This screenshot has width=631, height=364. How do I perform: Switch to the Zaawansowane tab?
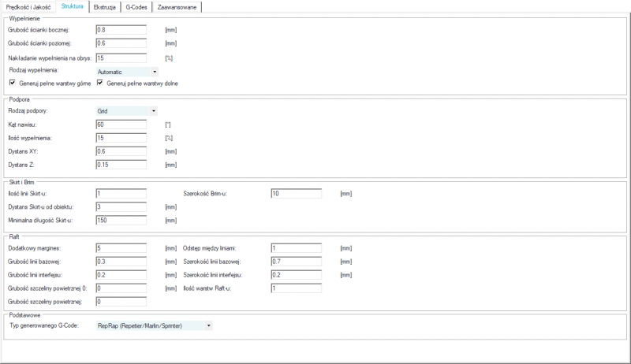click(177, 6)
